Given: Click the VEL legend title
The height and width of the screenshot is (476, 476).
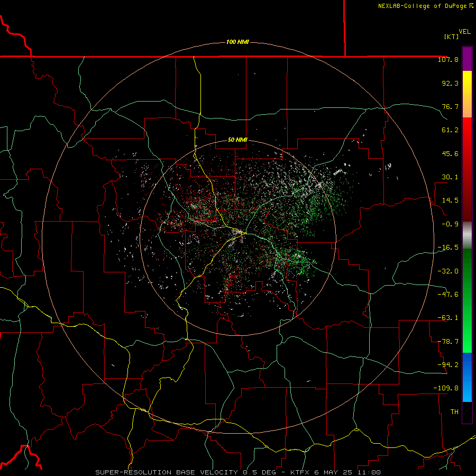Looking at the screenshot, I should tap(464, 32).
